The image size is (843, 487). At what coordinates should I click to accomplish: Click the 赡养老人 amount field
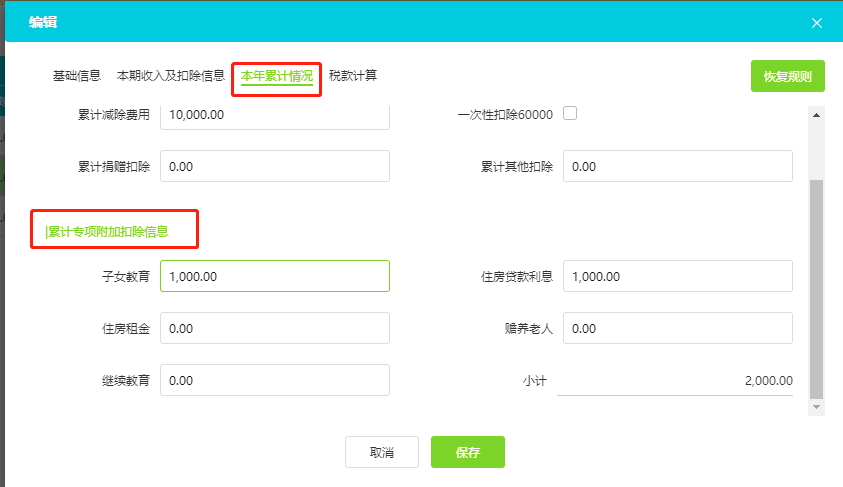point(677,328)
